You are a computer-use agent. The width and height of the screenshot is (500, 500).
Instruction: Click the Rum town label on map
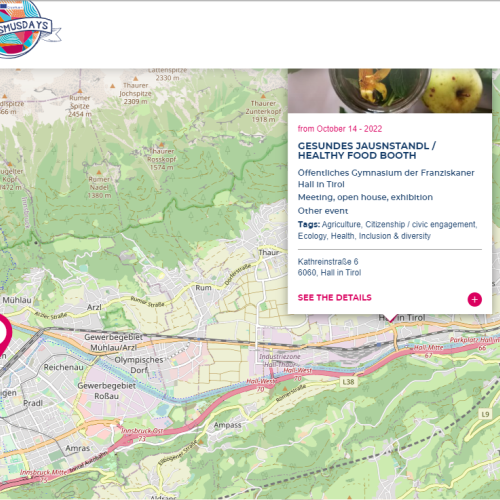point(203,288)
